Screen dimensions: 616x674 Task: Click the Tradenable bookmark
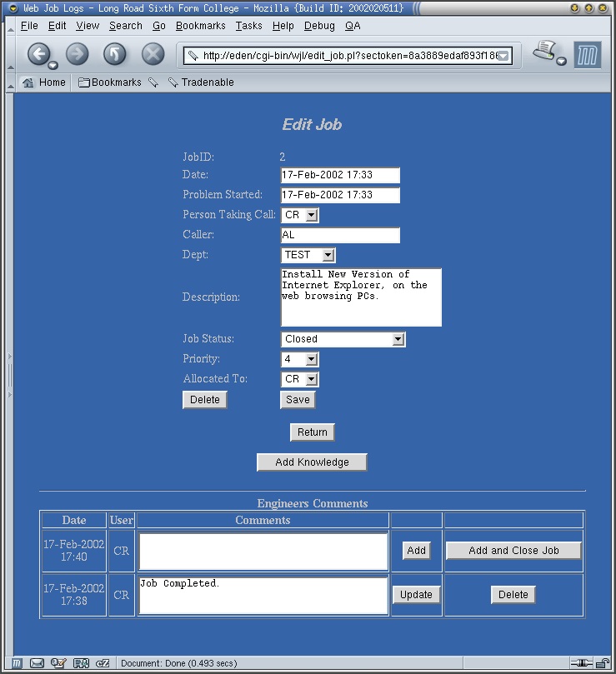201,82
